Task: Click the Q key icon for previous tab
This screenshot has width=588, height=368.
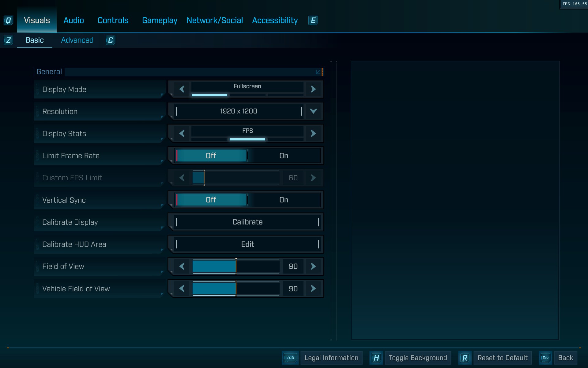Action: tap(8, 21)
